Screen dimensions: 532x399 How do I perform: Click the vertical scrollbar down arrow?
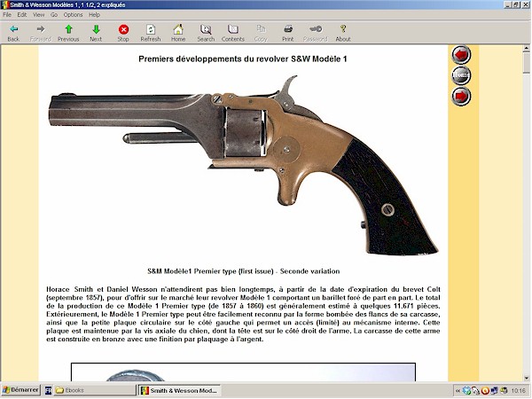pyautogui.click(x=527, y=378)
